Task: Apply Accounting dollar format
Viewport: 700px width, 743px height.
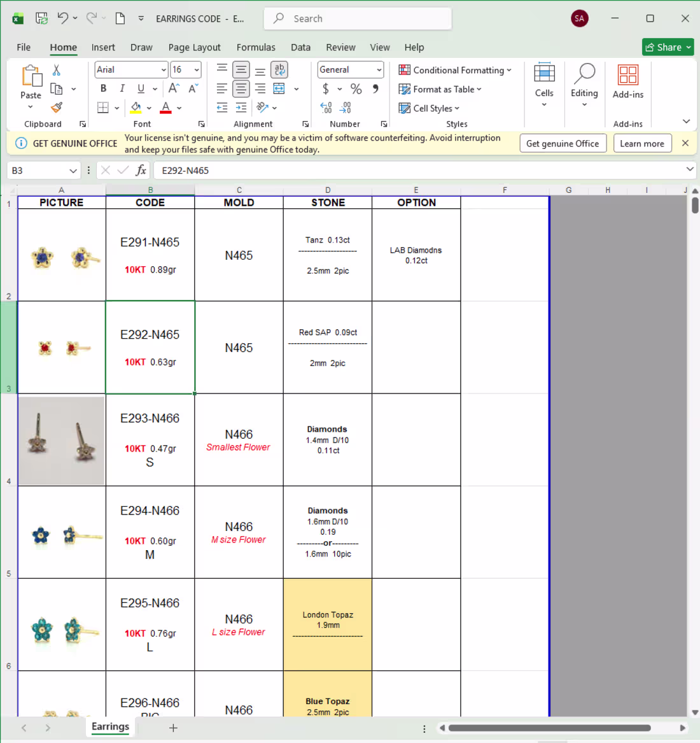Action: [x=325, y=88]
